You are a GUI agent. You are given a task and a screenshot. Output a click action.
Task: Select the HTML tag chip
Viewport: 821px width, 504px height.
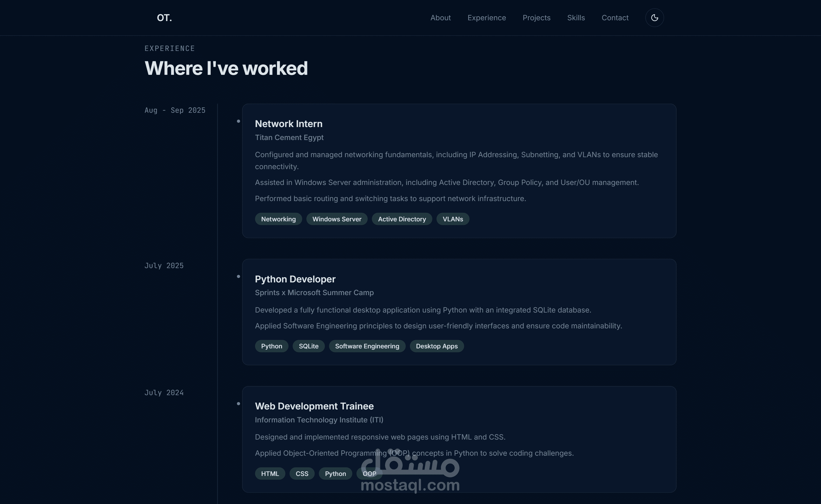(270, 474)
